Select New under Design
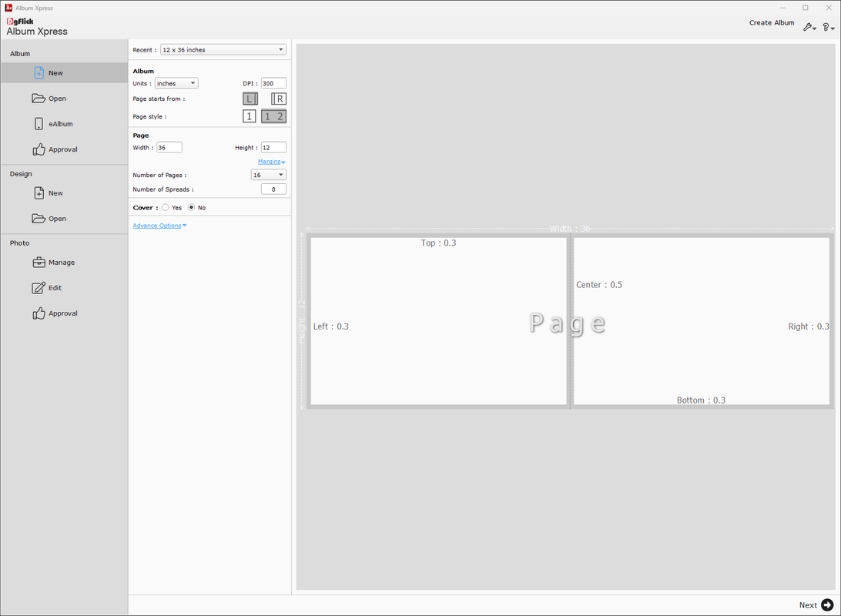Image resolution: width=841 pixels, height=616 pixels. tap(65, 193)
